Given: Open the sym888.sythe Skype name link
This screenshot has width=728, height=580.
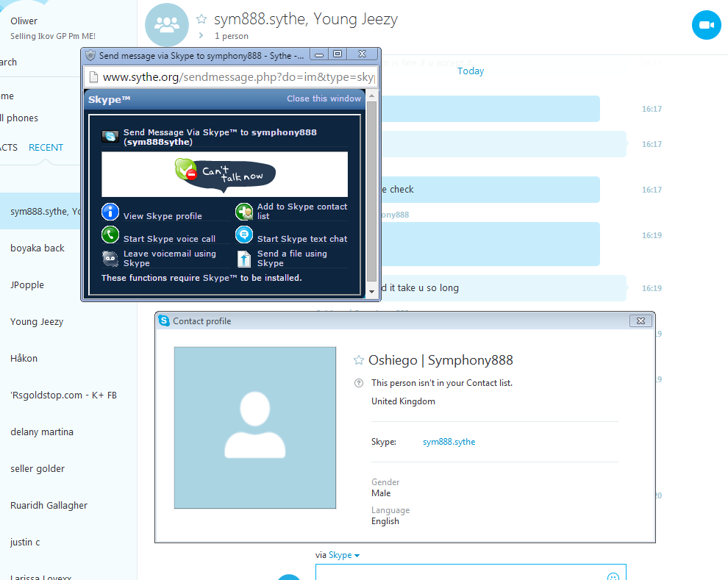Looking at the screenshot, I should point(449,442).
